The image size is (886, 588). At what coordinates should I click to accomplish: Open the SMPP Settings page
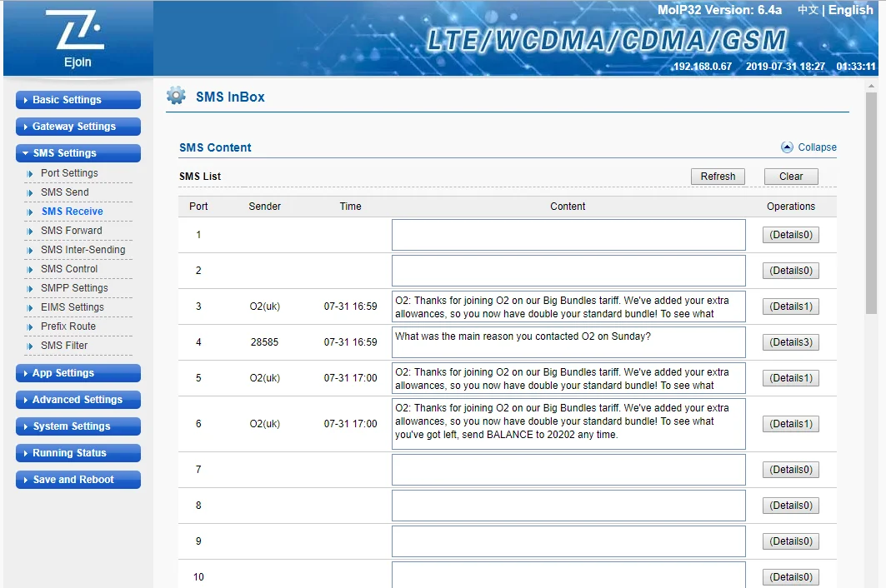(74, 288)
